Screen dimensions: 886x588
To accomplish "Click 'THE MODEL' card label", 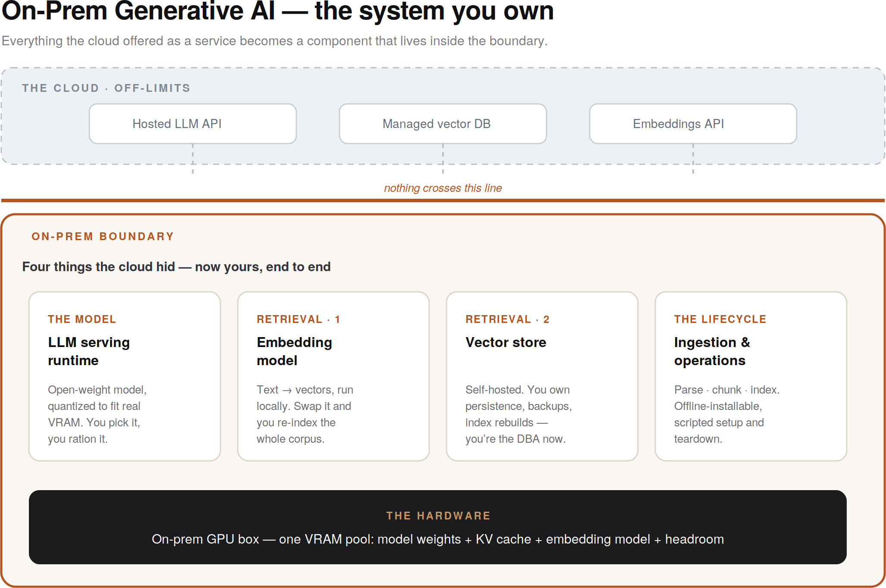I will pyautogui.click(x=82, y=319).
